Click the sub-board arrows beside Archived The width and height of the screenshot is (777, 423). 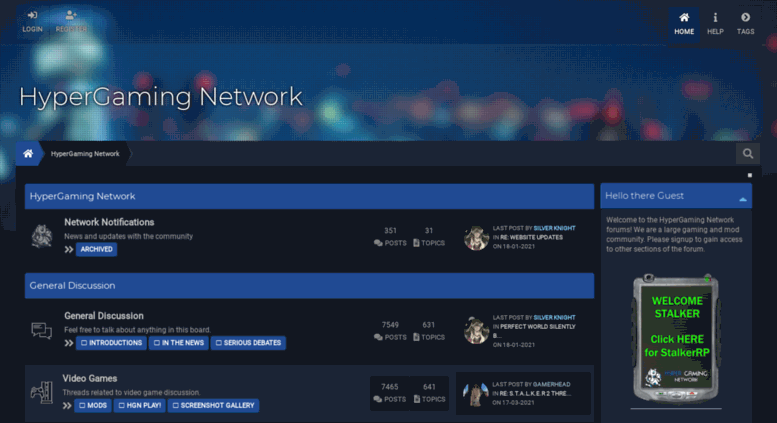68,250
